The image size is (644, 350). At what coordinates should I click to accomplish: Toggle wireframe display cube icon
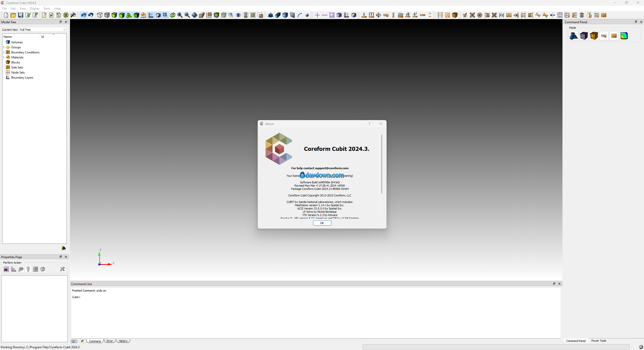[x=100, y=15]
